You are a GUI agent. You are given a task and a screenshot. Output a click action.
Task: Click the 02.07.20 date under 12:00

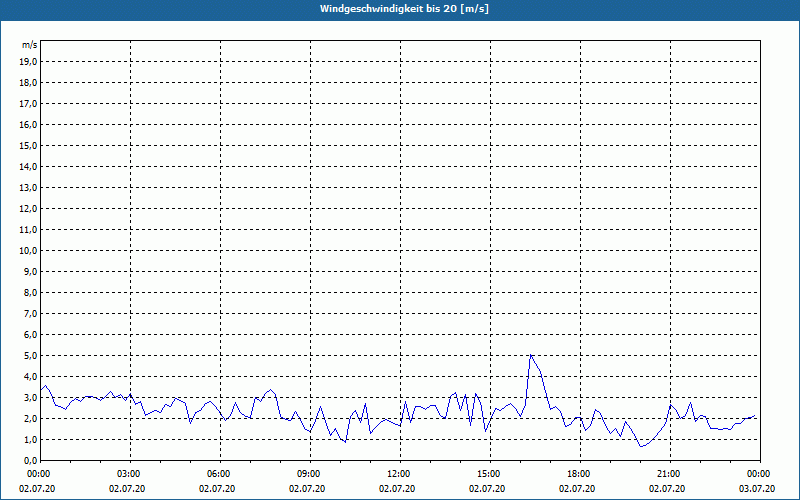click(x=397, y=489)
